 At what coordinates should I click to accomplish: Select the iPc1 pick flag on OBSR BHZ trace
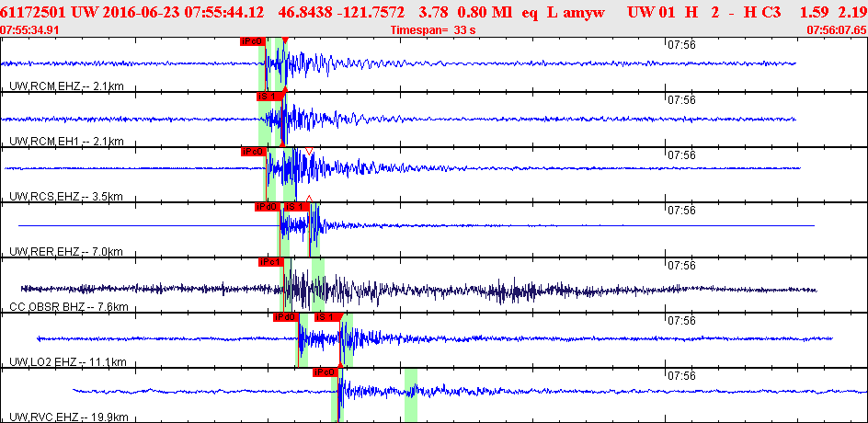pos(270,262)
